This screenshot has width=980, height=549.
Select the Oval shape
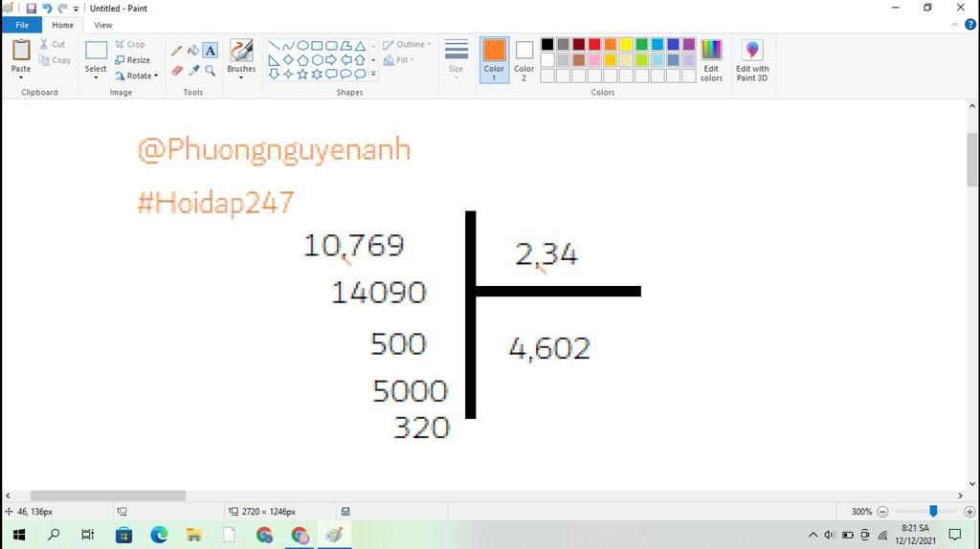(x=302, y=46)
